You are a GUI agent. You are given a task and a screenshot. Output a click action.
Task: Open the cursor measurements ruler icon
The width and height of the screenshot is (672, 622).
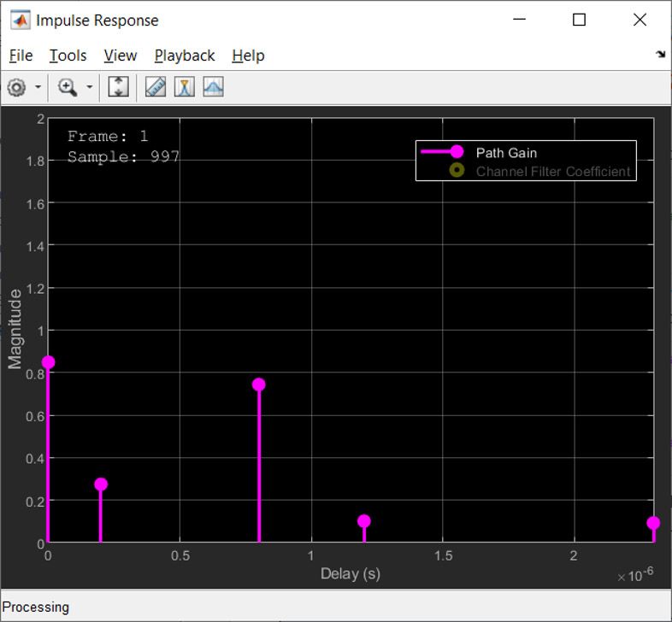tap(155, 87)
